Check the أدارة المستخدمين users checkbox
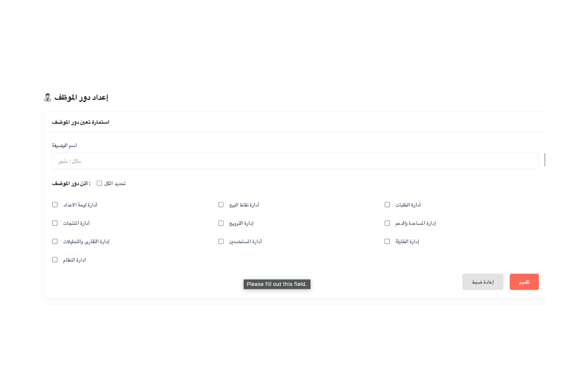580x392 pixels. (x=221, y=241)
